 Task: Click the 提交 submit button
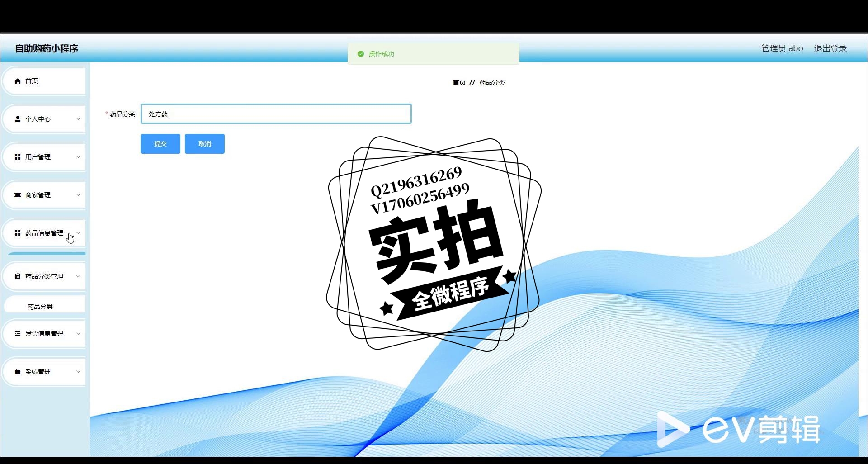point(160,144)
